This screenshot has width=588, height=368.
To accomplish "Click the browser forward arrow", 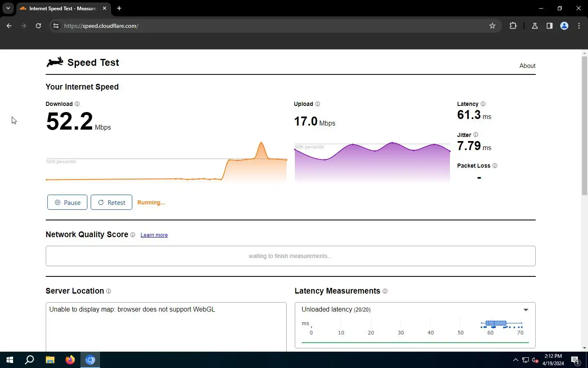I will (x=24, y=26).
